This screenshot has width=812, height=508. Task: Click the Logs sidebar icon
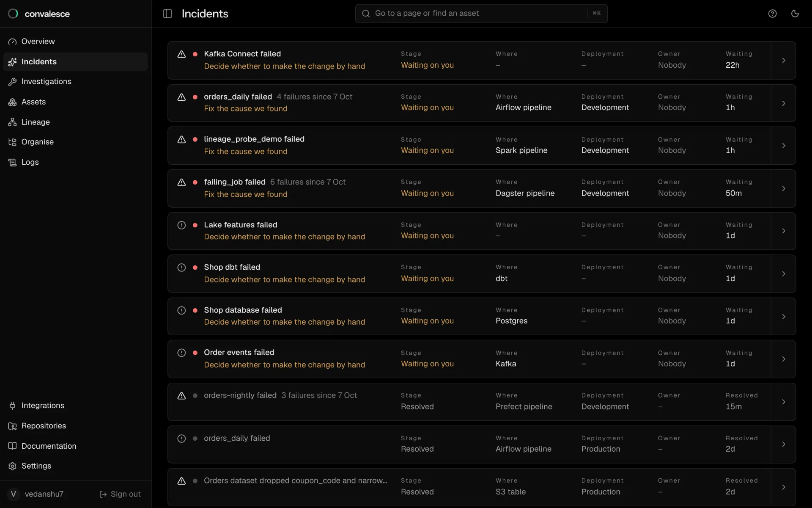(x=12, y=162)
